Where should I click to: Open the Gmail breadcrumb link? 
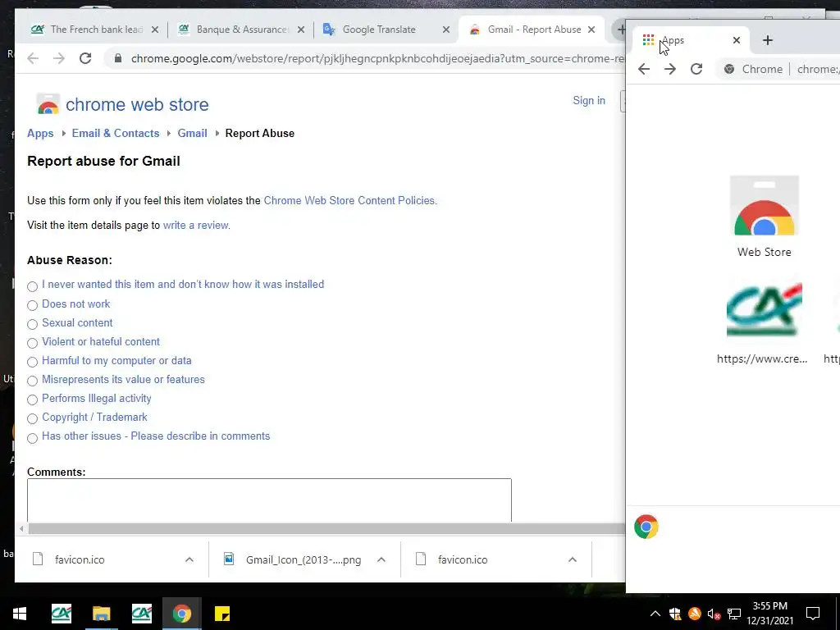(192, 134)
